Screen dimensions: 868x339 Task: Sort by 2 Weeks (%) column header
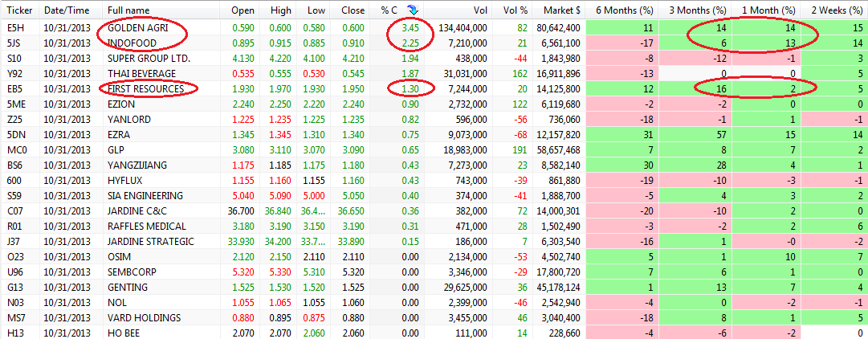point(834,10)
